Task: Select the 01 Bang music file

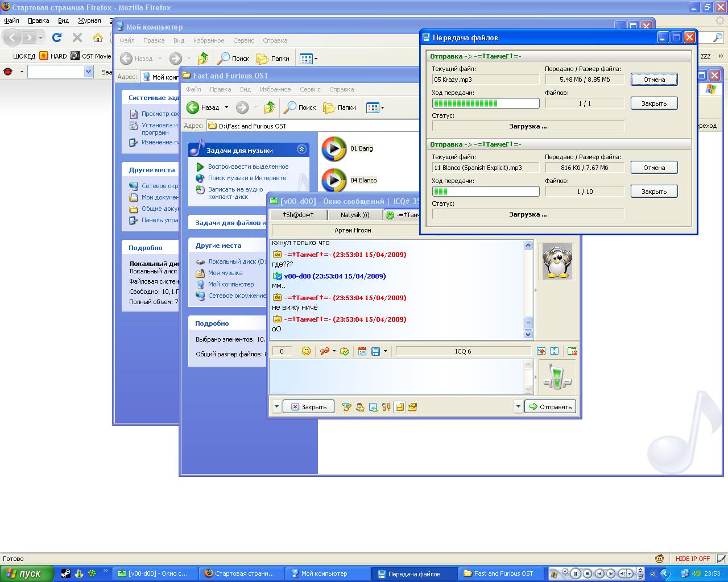Action: (x=348, y=148)
